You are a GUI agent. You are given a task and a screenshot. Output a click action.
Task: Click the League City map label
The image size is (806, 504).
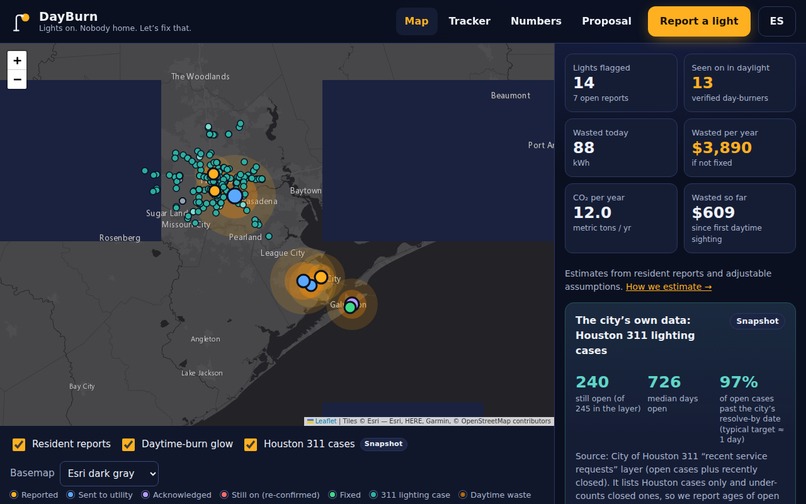[x=283, y=253]
